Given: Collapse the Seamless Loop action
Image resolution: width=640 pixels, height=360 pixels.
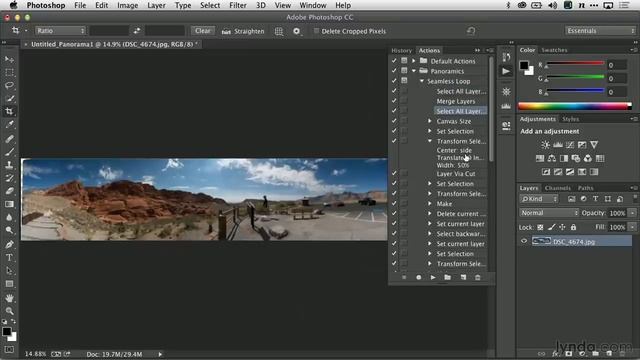Looking at the screenshot, I should [422, 81].
